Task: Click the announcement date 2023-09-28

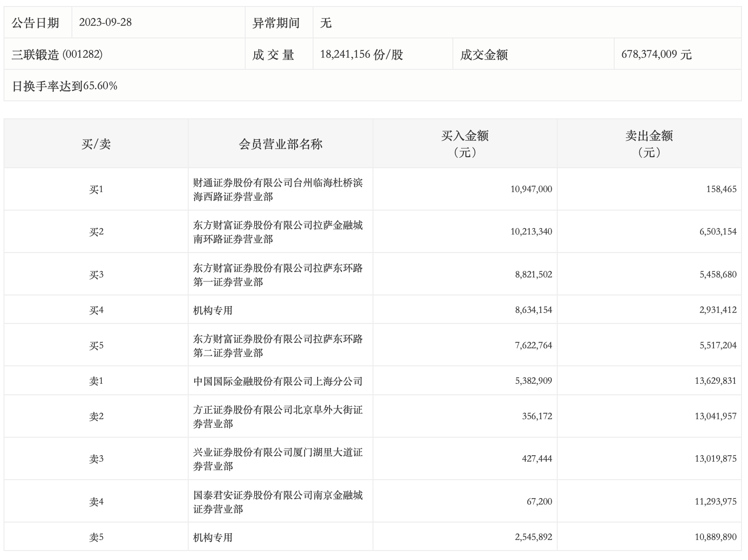Action: (x=105, y=22)
